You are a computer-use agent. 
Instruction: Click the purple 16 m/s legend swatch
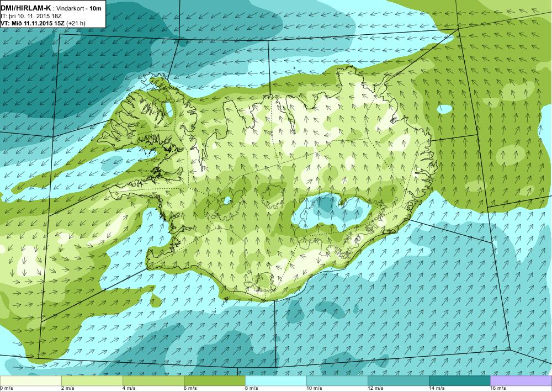[521, 381]
